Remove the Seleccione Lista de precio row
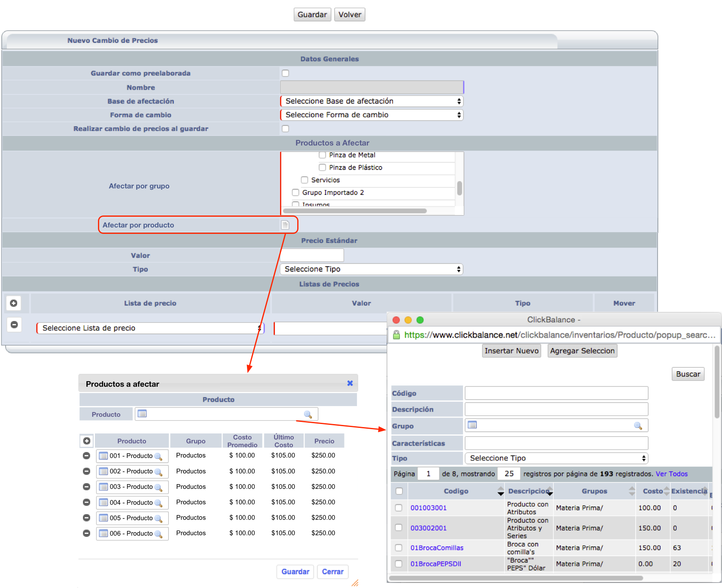The image size is (722, 588). [x=14, y=324]
